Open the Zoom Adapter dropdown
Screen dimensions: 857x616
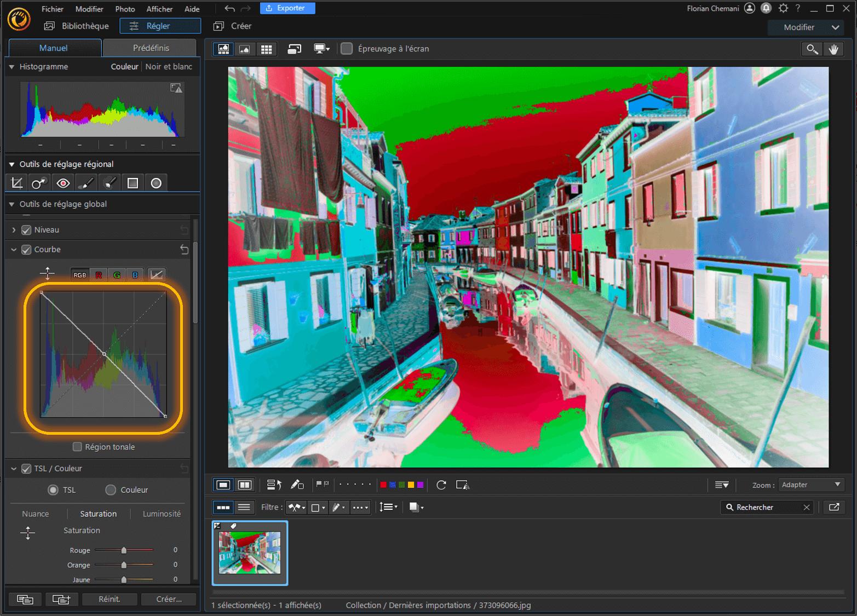[x=811, y=485]
